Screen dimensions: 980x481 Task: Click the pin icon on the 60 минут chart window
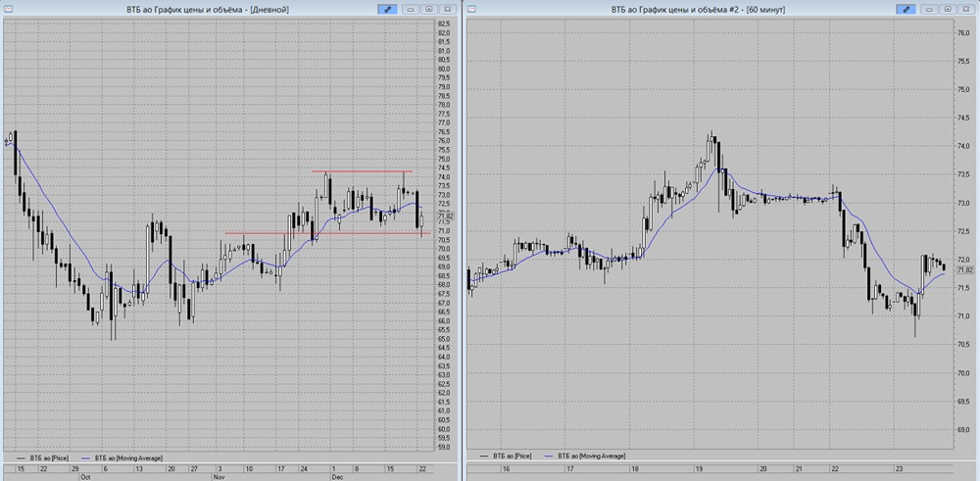click(x=904, y=8)
